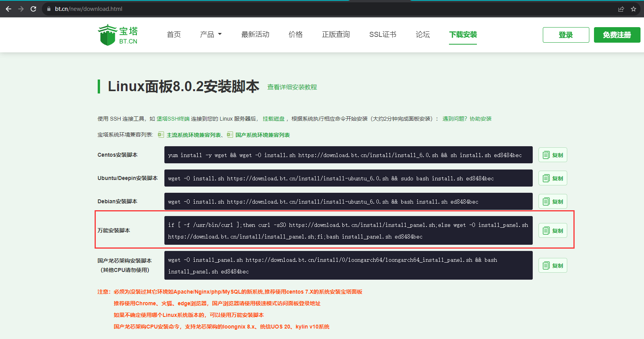The height and width of the screenshot is (339, 644).
Task: Copy the Debian install script
Action: 552,202
